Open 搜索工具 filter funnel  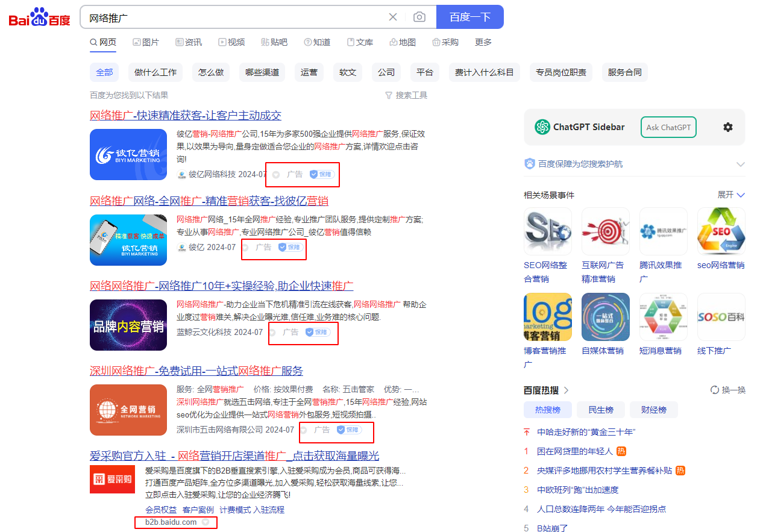[406, 95]
